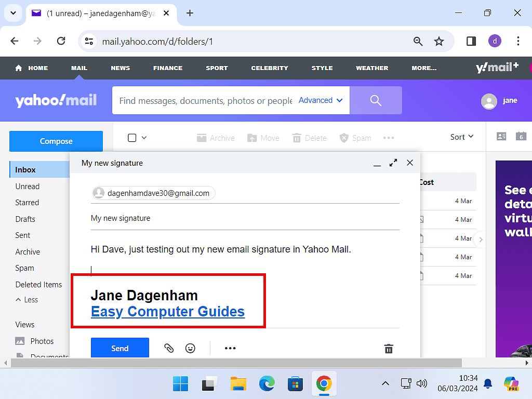Open the Sort dropdown

pyautogui.click(x=462, y=137)
